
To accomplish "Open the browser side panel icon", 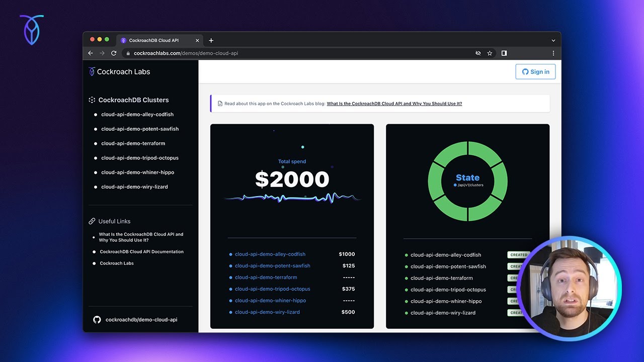I will 504,53.
